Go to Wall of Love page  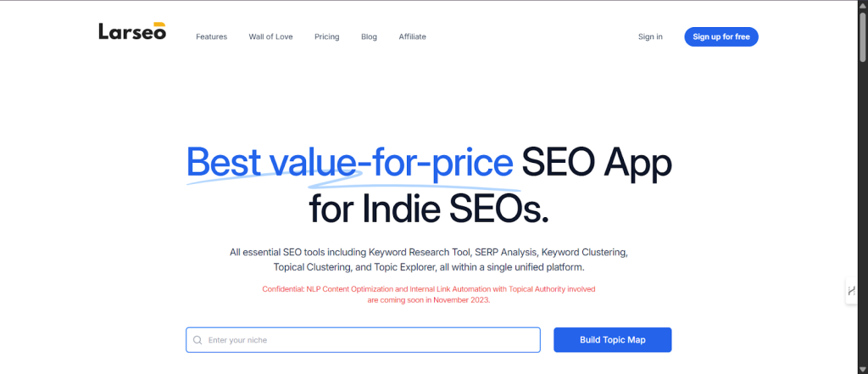pos(270,36)
